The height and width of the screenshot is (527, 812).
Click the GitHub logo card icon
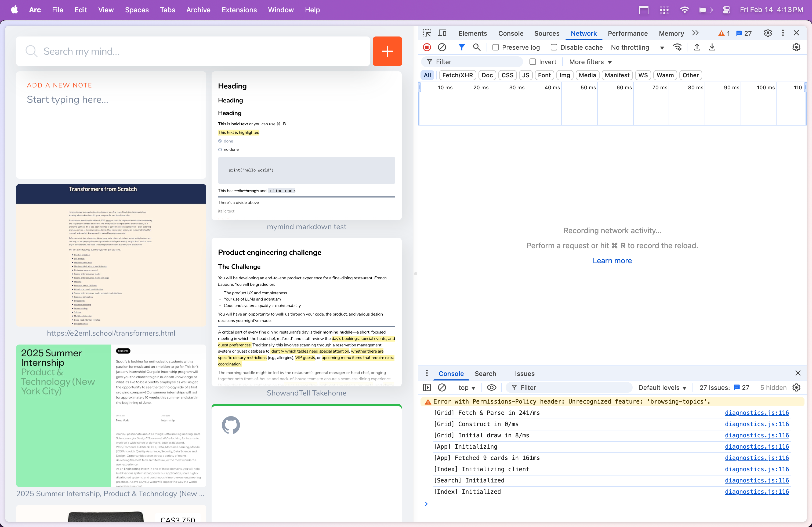pyautogui.click(x=231, y=425)
